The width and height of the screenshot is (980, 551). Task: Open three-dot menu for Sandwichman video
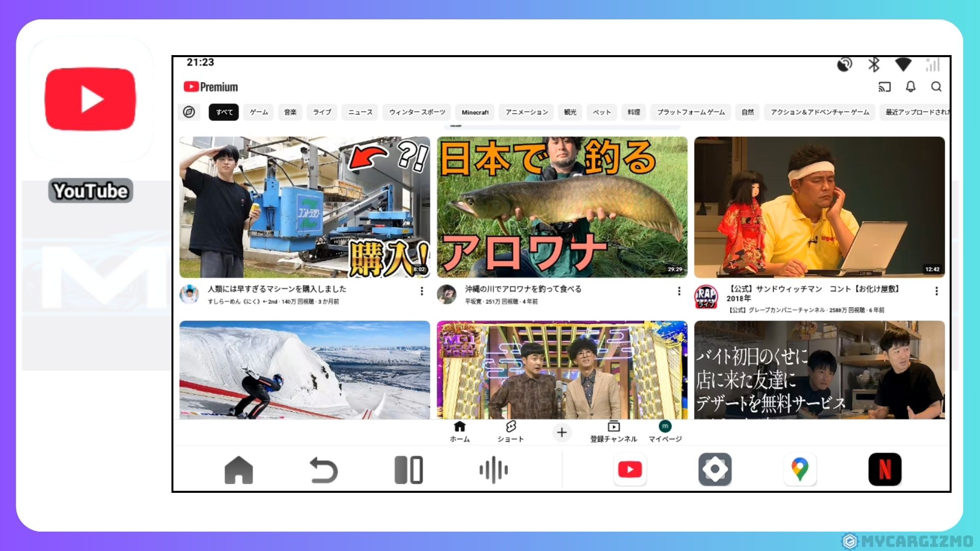(x=936, y=291)
